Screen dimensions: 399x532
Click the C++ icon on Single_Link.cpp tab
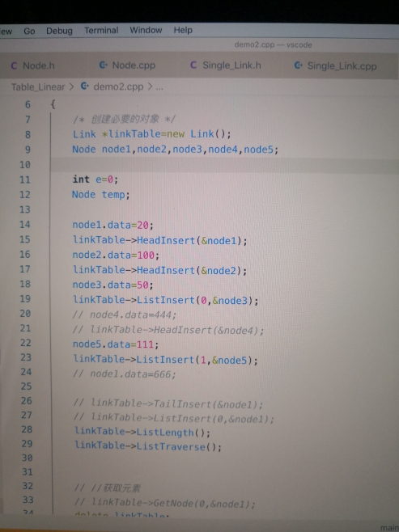pos(298,65)
